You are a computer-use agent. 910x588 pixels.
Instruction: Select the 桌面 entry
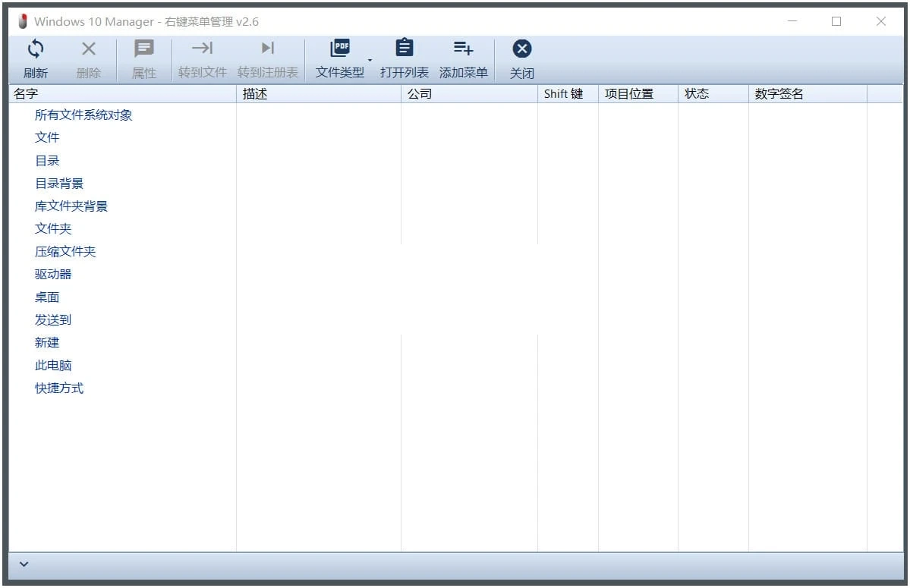47,297
